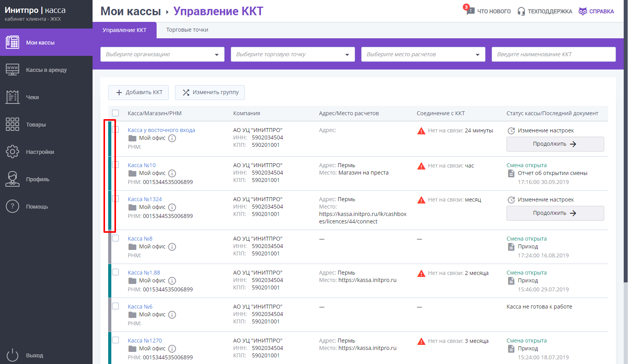Click Продолжить for Касса у восточного входа

(555, 144)
